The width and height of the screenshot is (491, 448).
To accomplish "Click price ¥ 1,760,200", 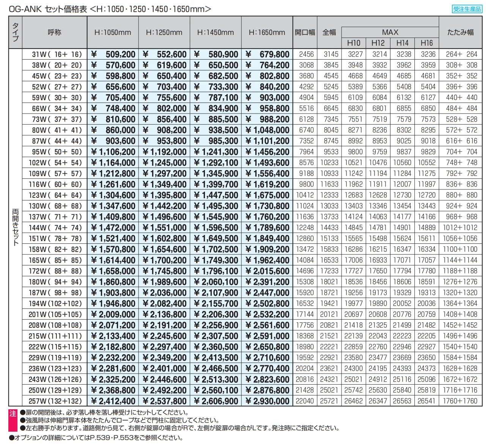I will click(x=267, y=217).
